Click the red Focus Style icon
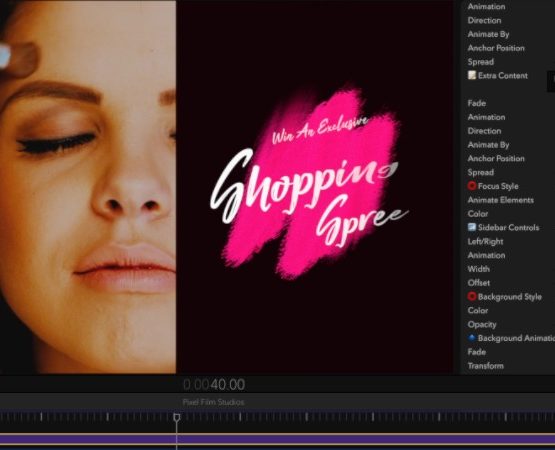555x450 pixels. (x=471, y=186)
